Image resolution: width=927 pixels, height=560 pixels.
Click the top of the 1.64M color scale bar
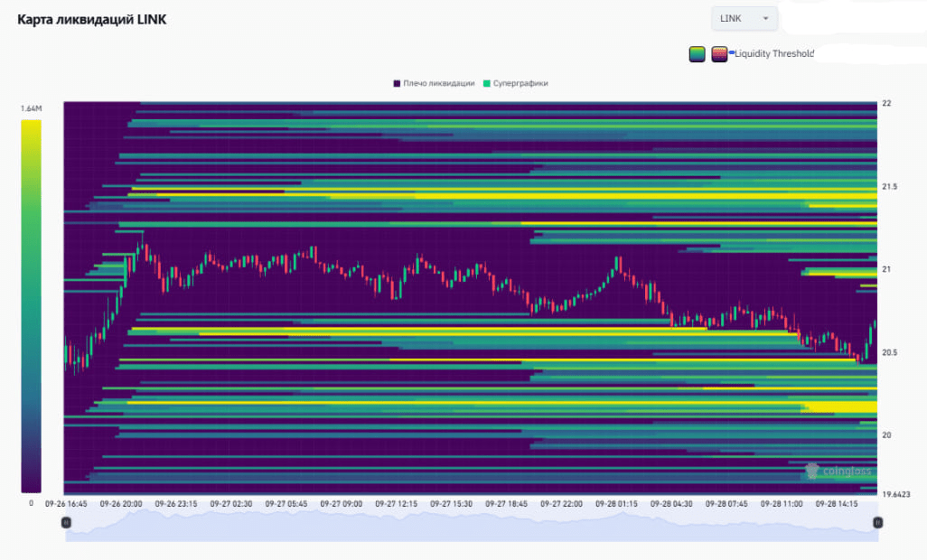[31, 123]
